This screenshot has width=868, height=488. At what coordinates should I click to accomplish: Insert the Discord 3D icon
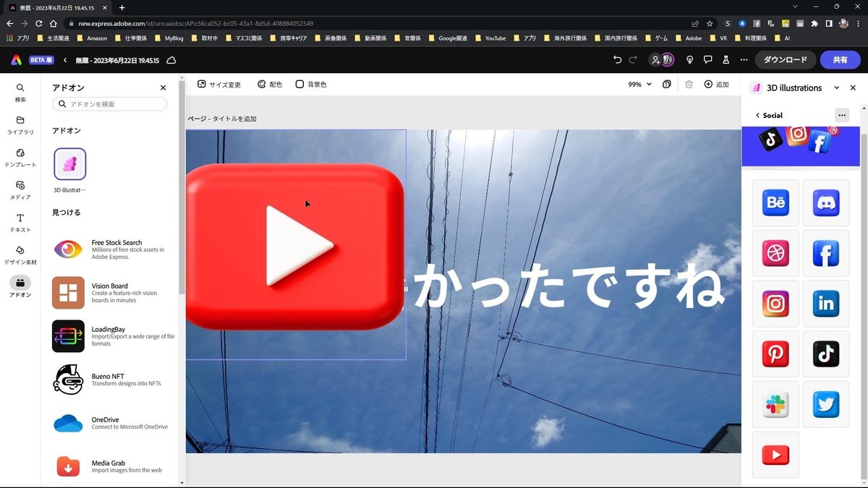(826, 203)
